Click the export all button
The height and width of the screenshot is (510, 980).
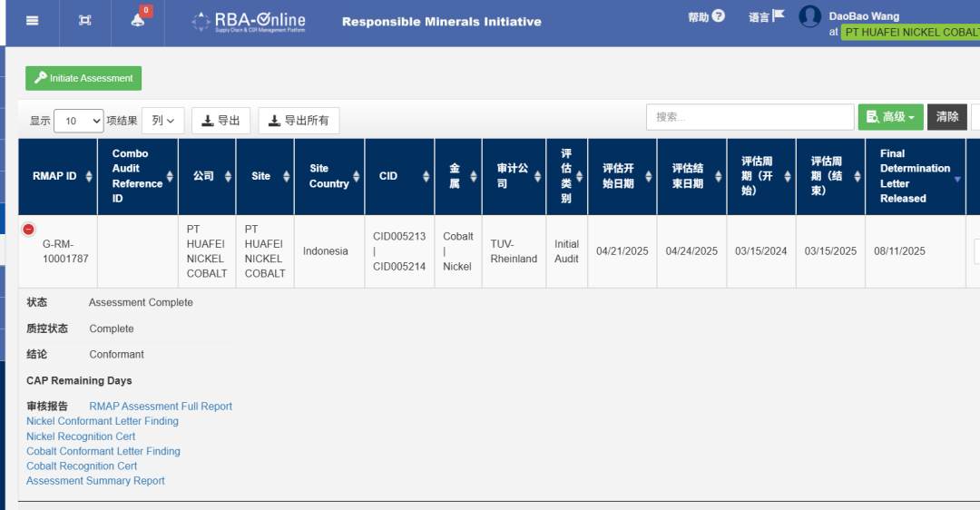point(299,121)
